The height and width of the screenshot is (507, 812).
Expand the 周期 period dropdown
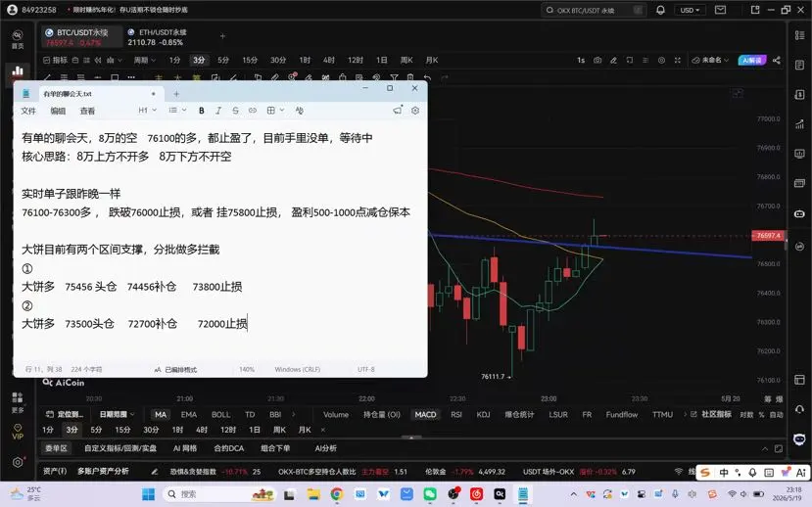145,60
